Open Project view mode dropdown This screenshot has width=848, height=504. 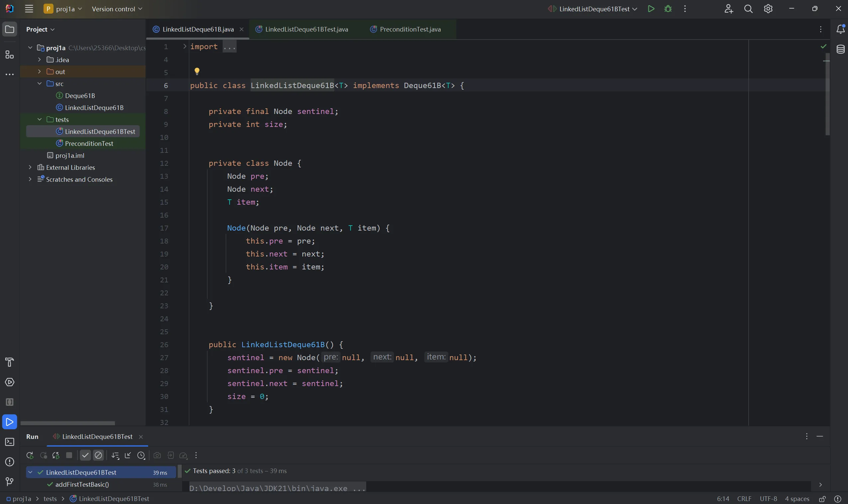pos(41,29)
